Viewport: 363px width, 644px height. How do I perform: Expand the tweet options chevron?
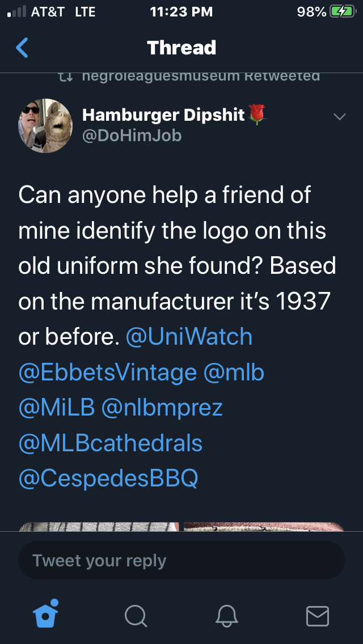[x=339, y=117]
